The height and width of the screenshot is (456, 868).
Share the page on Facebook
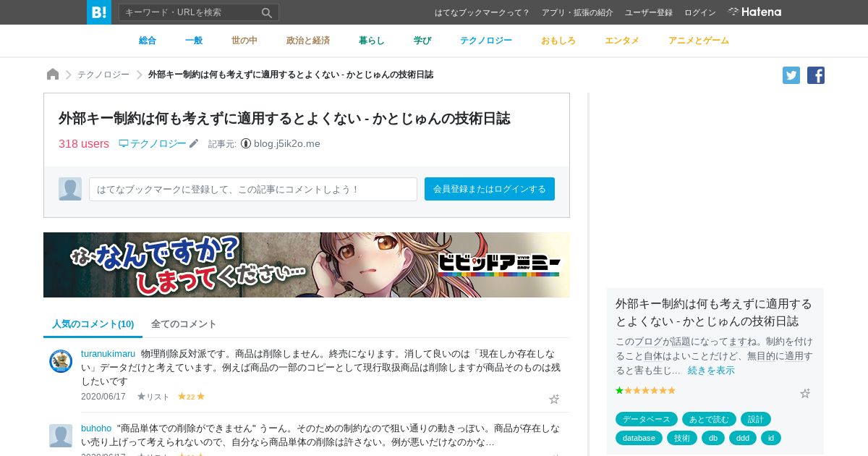[816, 75]
